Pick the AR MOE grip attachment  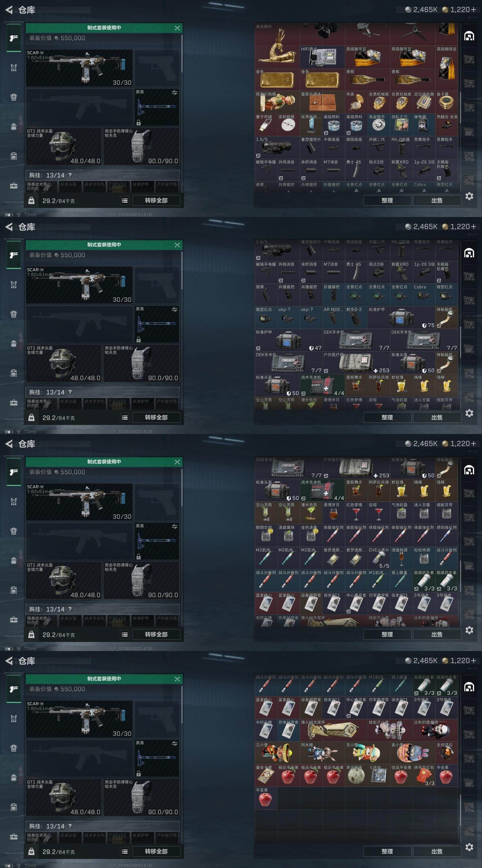[x=333, y=317]
